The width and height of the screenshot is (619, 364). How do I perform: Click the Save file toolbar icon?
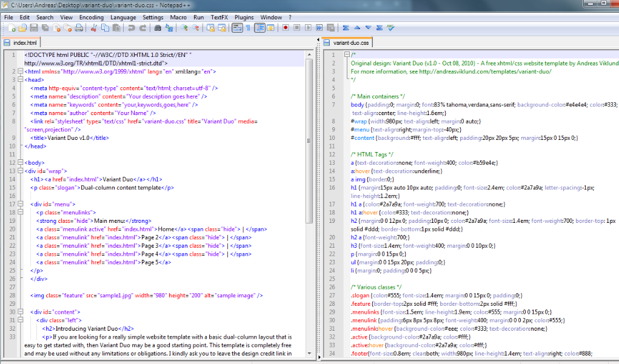coord(35,28)
